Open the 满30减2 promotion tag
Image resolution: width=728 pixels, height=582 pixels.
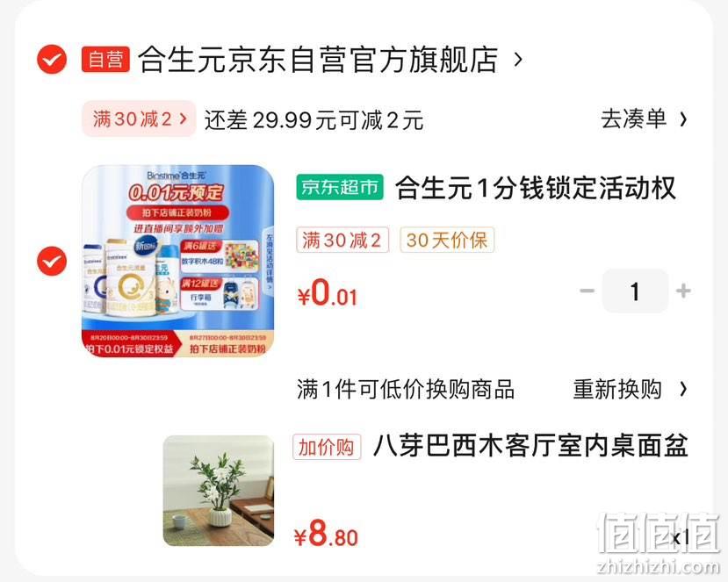(x=140, y=119)
